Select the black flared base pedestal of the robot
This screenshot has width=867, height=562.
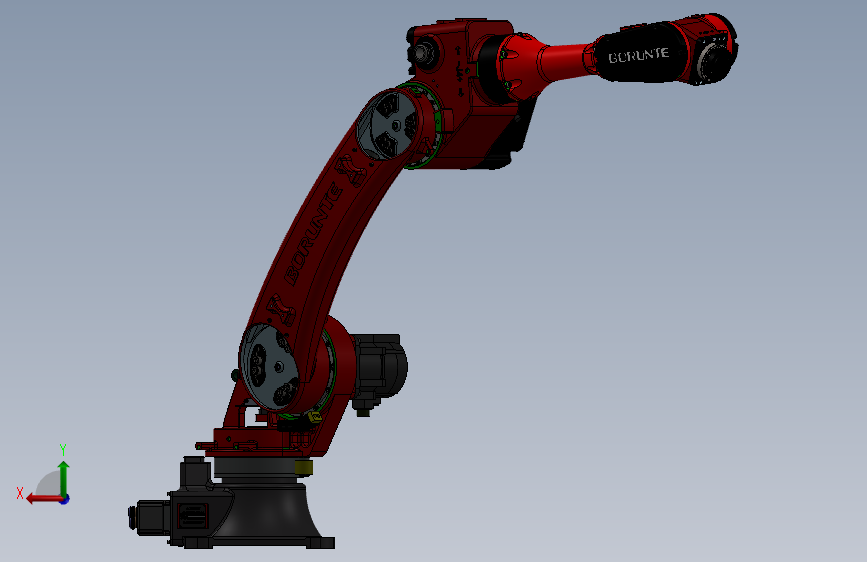[x=271, y=512]
